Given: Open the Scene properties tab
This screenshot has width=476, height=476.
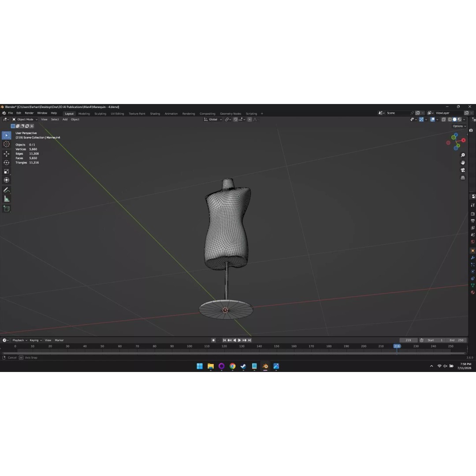Looking at the screenshot, I should (x=472, y=234).
